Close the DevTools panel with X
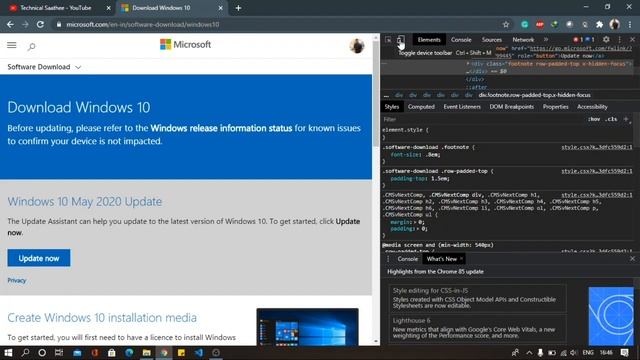 pyautogui.click(x=632, y=40)
